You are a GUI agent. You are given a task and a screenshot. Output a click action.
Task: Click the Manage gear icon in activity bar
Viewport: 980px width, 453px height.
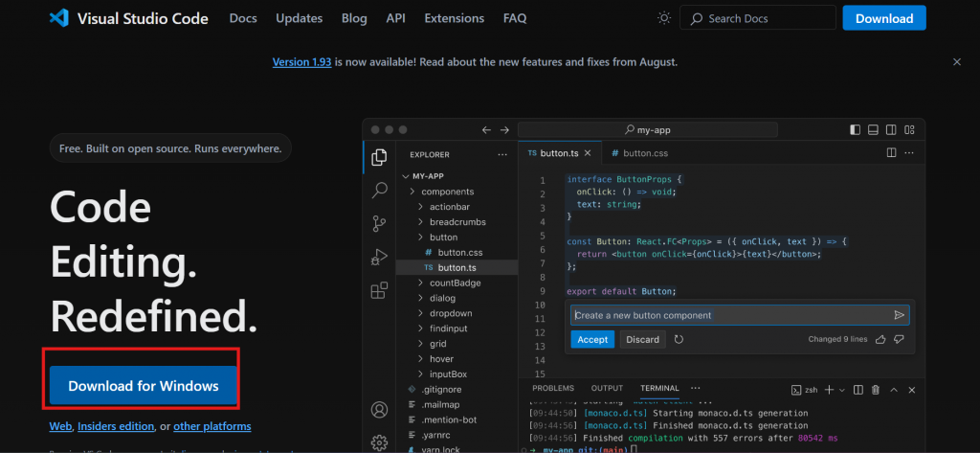tap(379, 442)
